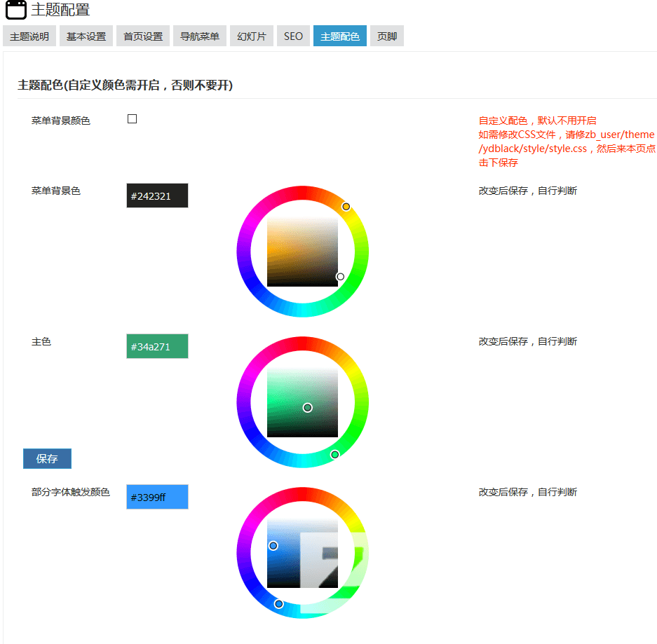Click the 主色 label

(x=41, y=342)
